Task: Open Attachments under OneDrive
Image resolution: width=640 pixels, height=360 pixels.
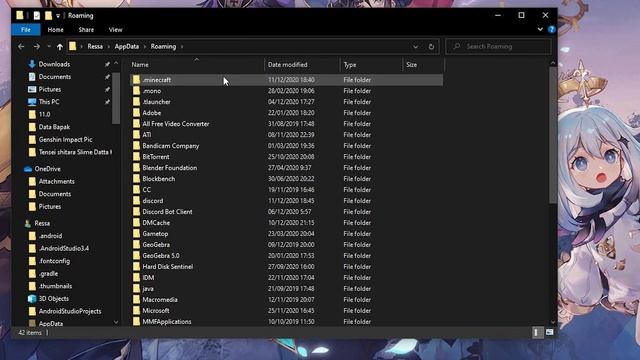Action: pos(56,181)
